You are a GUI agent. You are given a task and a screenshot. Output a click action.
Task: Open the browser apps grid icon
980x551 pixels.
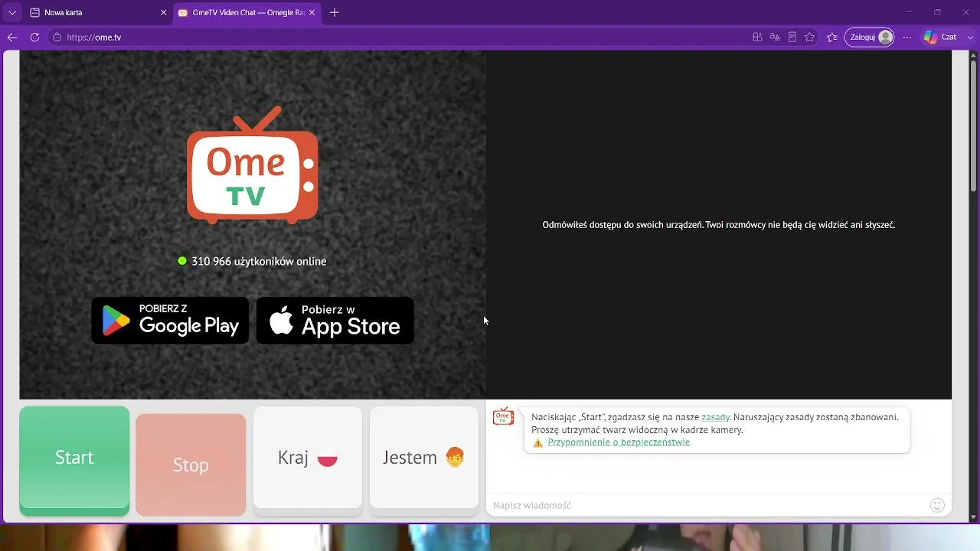click(x=757, y=37)
